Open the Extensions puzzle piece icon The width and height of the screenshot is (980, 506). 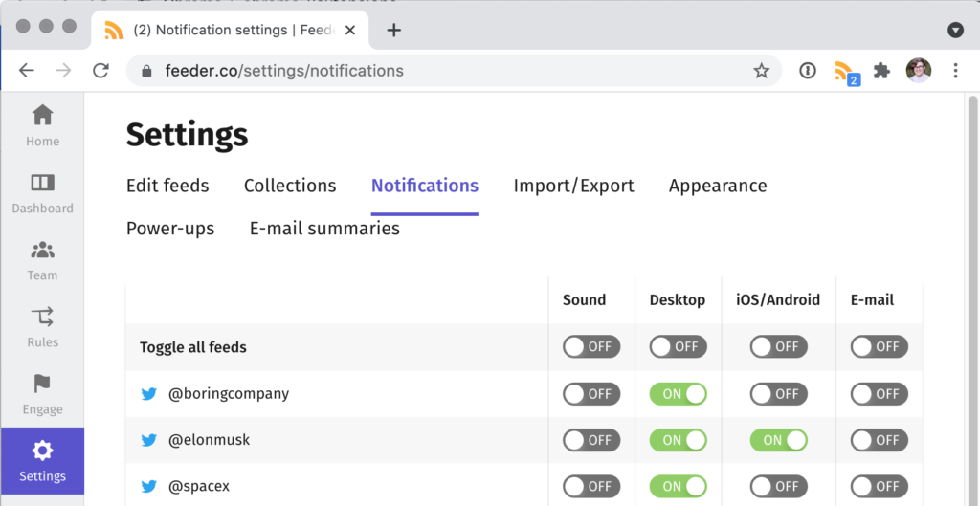tap(881, 71)
